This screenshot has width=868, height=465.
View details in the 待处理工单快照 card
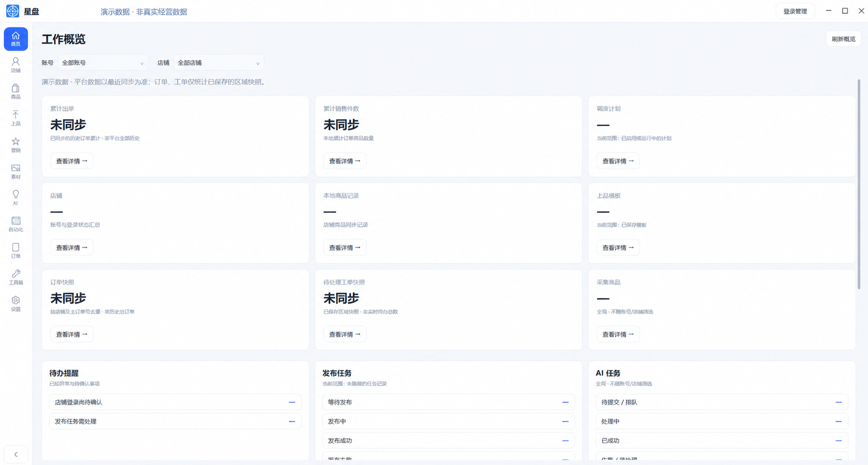(x=344, y=334)
